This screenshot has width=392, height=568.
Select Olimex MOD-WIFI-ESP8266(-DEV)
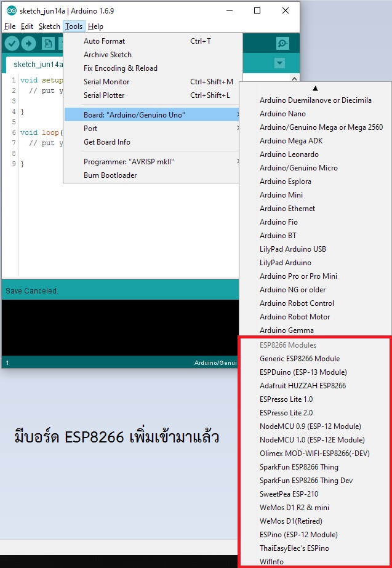click(315, 453)
